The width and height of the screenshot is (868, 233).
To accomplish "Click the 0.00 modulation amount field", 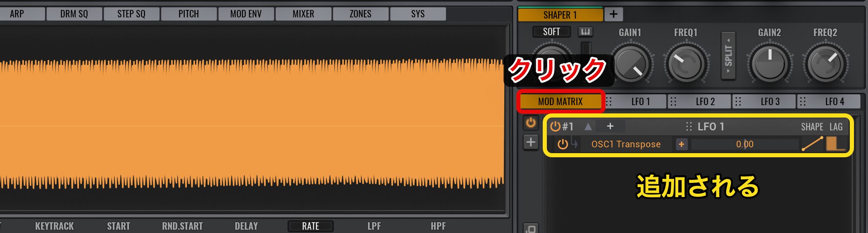I will click(745, 144).
